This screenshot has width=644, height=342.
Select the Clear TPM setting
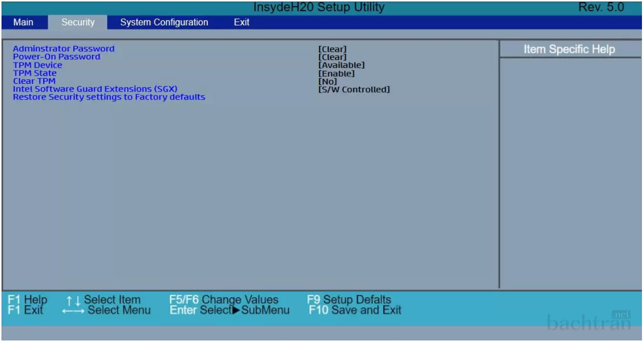coord(34,81)
